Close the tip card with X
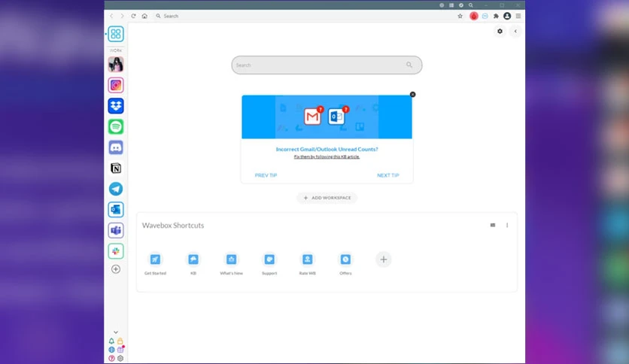The image size is (629, 364). [x=413, y=94]
